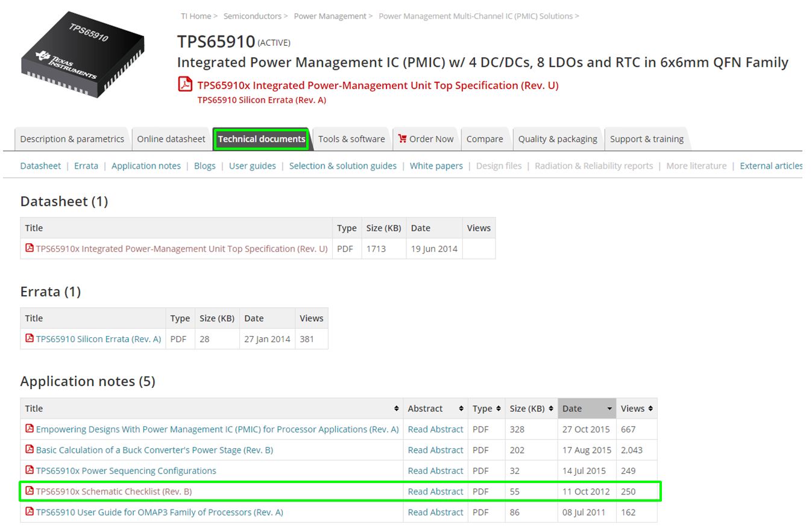Click the TPS65910 chip product image

click(x=83, y=54)
